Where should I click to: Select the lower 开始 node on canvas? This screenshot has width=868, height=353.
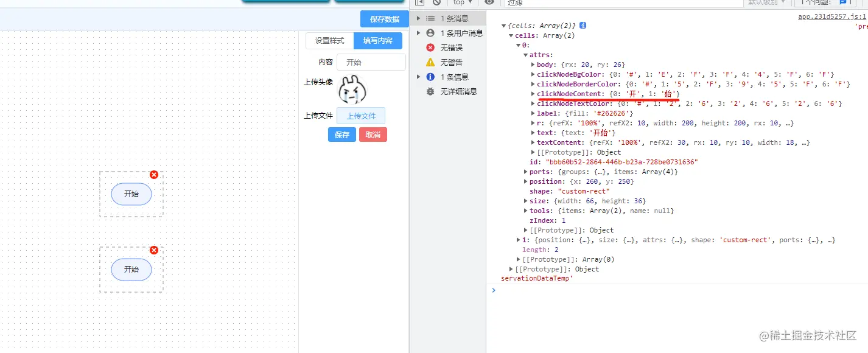131,270
